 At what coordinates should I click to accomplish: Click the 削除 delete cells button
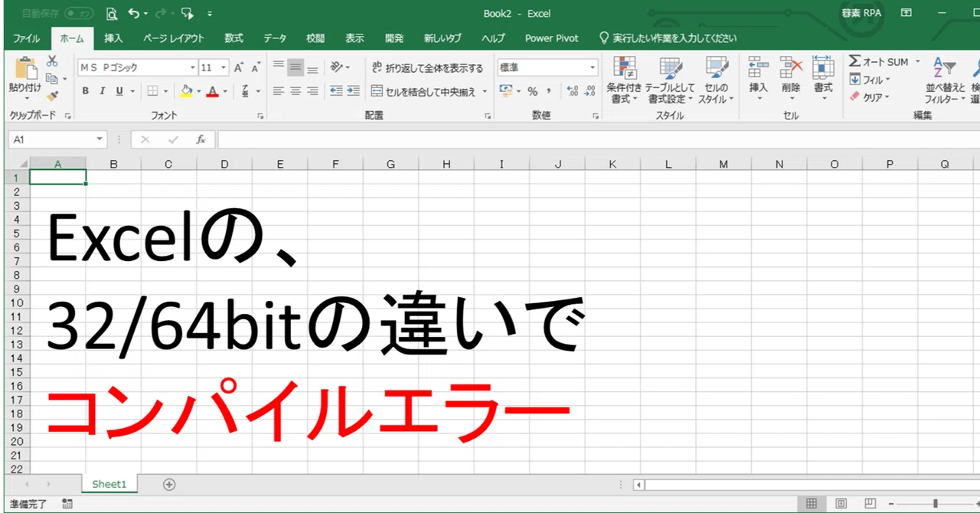(791, 80)
